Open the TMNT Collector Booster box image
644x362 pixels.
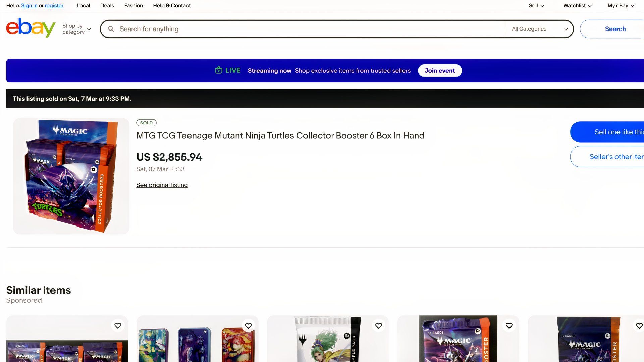(71, 176)
